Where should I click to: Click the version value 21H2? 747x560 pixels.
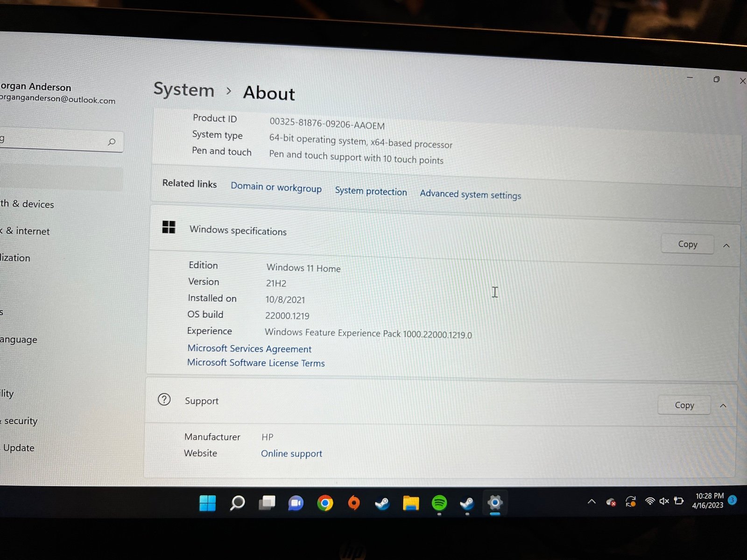(x=276, y=283)
